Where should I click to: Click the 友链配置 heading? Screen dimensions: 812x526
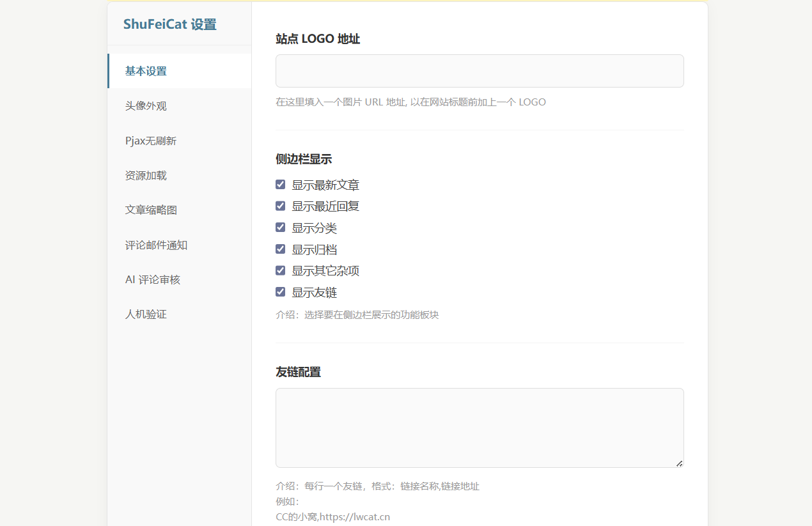pos(298,372)
